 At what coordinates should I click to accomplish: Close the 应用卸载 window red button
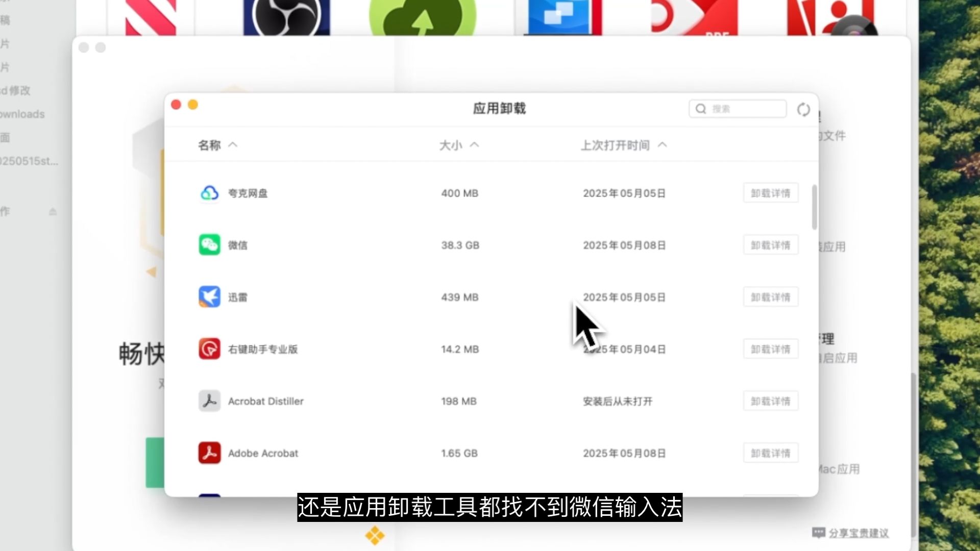click(176, 105)
